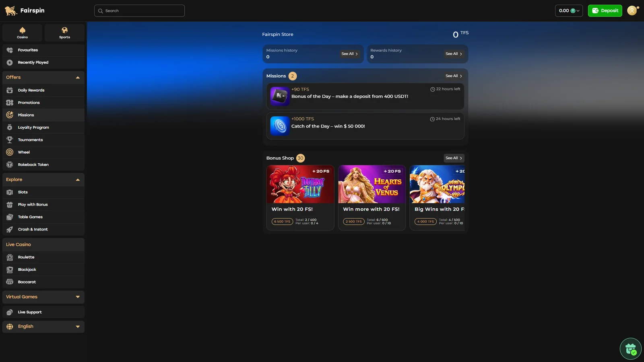See All in Missions history
Viewport: 644px width, 362px height.
pos(349,54)
